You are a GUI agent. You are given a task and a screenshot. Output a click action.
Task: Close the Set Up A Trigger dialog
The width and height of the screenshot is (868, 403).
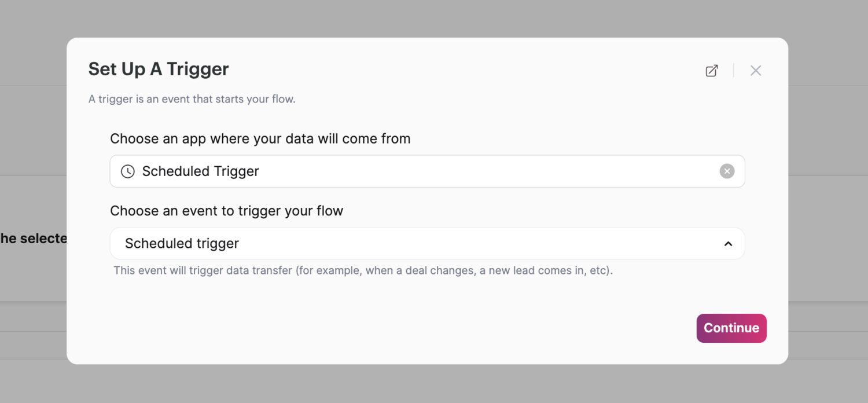(x=756, y=71)
